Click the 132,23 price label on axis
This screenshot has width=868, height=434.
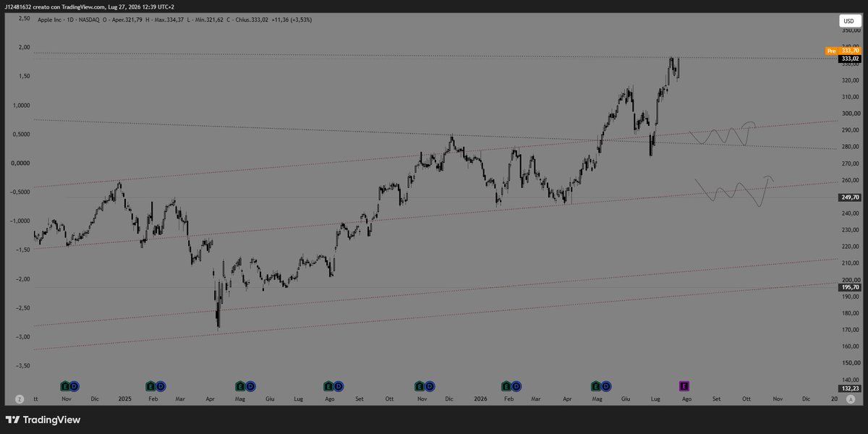tap(849, 388)
